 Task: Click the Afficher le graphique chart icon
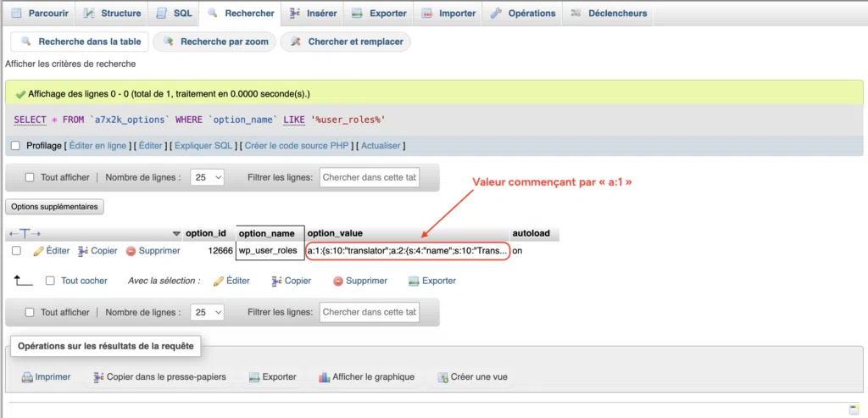click(325, 377)
